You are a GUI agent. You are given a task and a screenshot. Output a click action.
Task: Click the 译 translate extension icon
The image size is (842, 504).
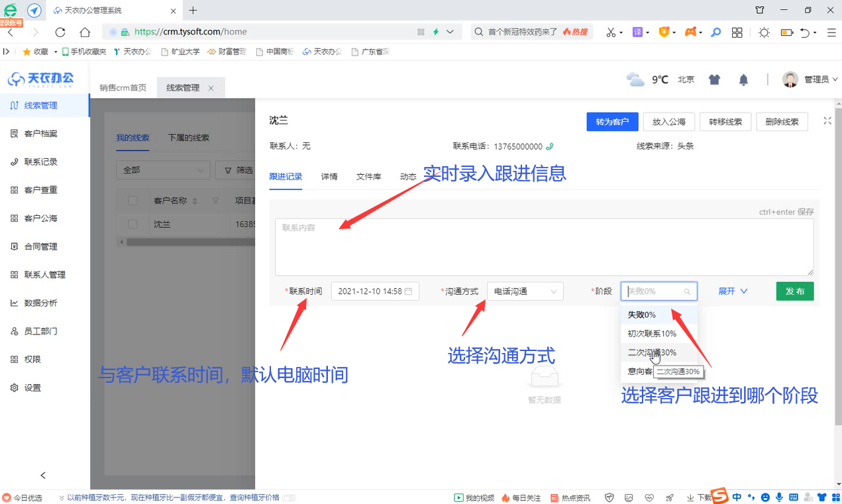(638, 32)
